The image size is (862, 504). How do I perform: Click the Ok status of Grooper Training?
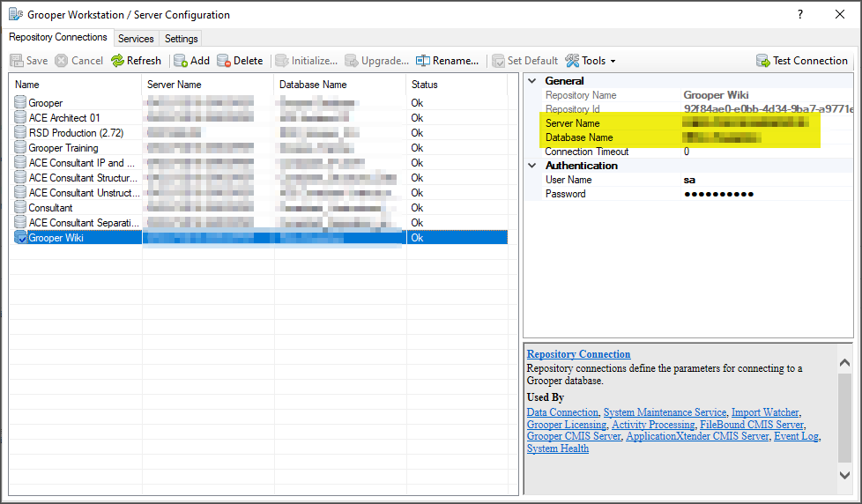tap(417, 148)
